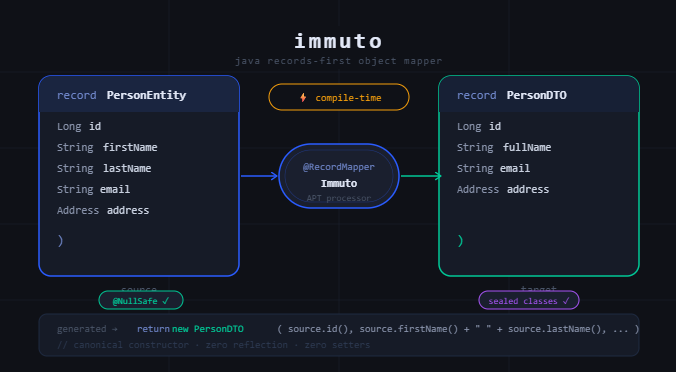Click the record PersonEntity card header
The width and height of the screenshot is (676, 372).
[139, 94]
